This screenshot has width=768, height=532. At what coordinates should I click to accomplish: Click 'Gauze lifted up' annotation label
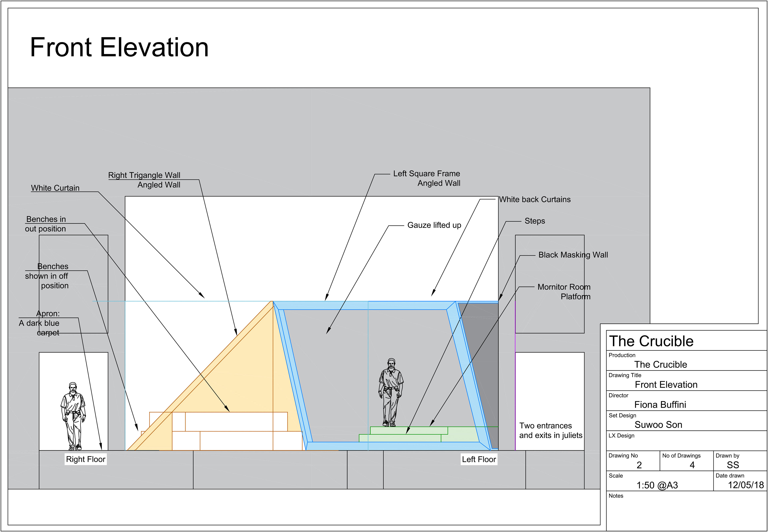coord(434,225)
